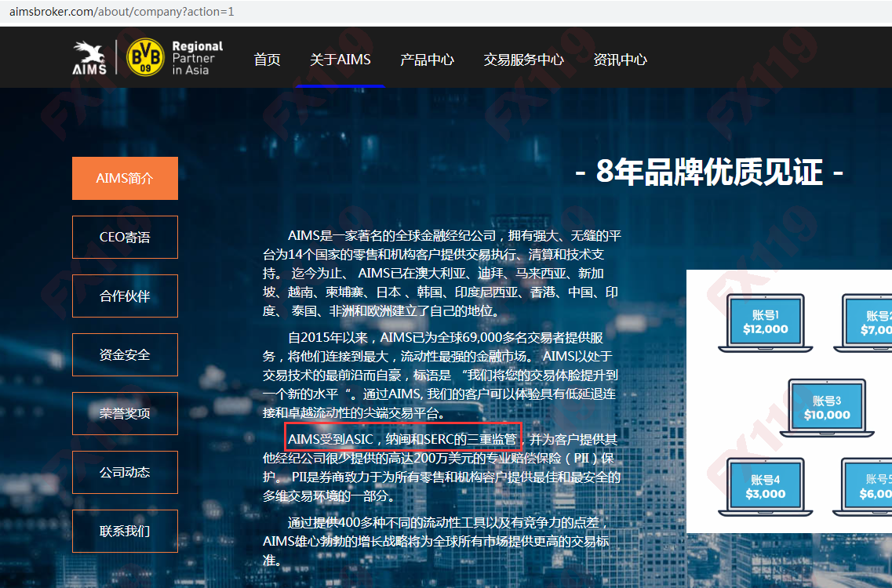Click the line starting 通过提供400多种
Viewport: 892px width, 588px height.
click(448, 522)
